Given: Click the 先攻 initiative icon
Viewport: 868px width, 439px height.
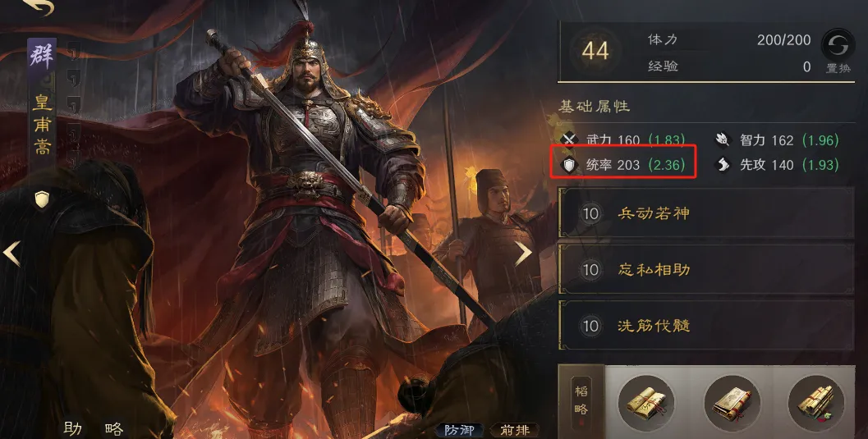Looking at the screenshot, I should [x=723, y=165].
